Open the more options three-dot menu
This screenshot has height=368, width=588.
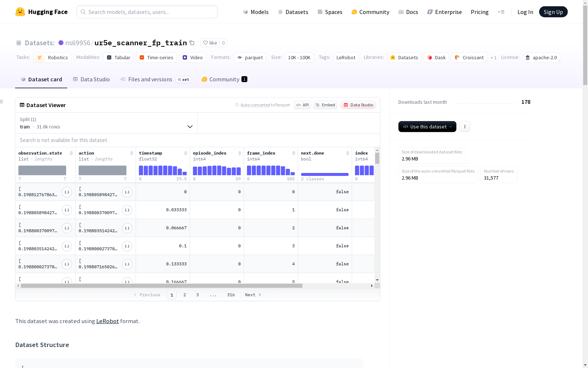pos(465,127)
